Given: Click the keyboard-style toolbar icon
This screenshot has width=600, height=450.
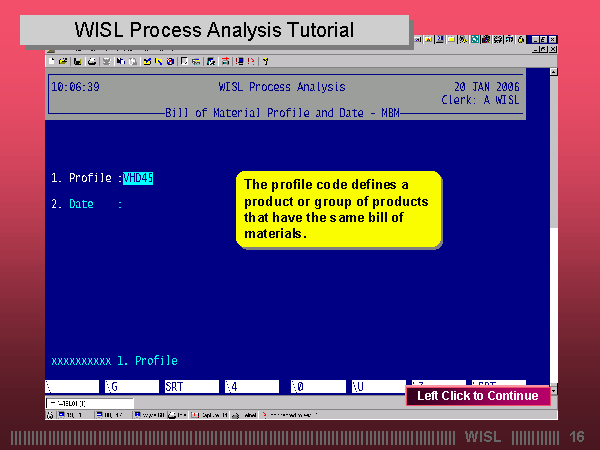Looking at the screenshot, I should click(x=196, y=61).
